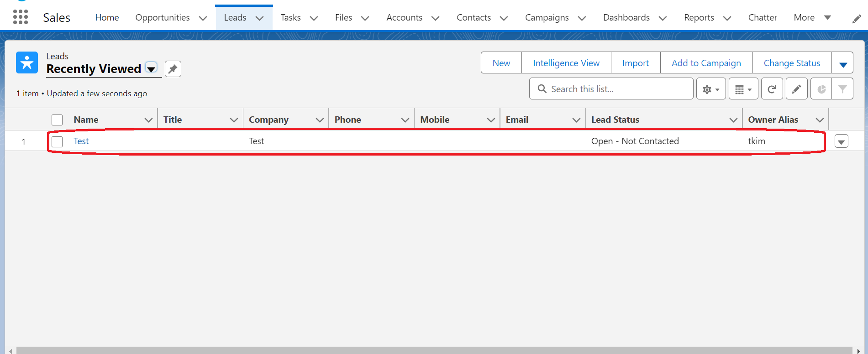Open row actions dropdown for Test lead
This screenshot has width=868, height=354.
click(x=841, y=141)
